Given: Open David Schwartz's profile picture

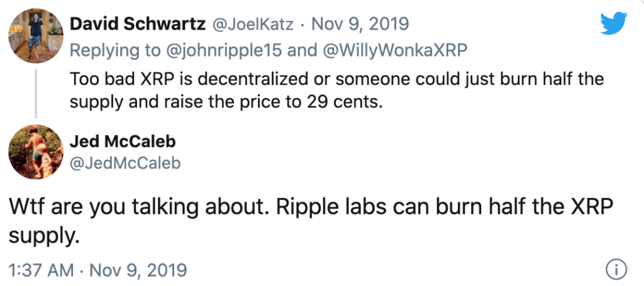Looking at the screenshot, I should pyautogui.click(x=36, y=36).
